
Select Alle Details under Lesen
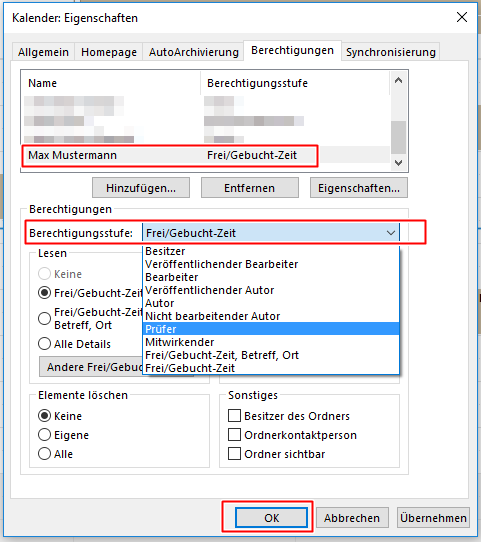pyautogui.click(x=44, y=344)
